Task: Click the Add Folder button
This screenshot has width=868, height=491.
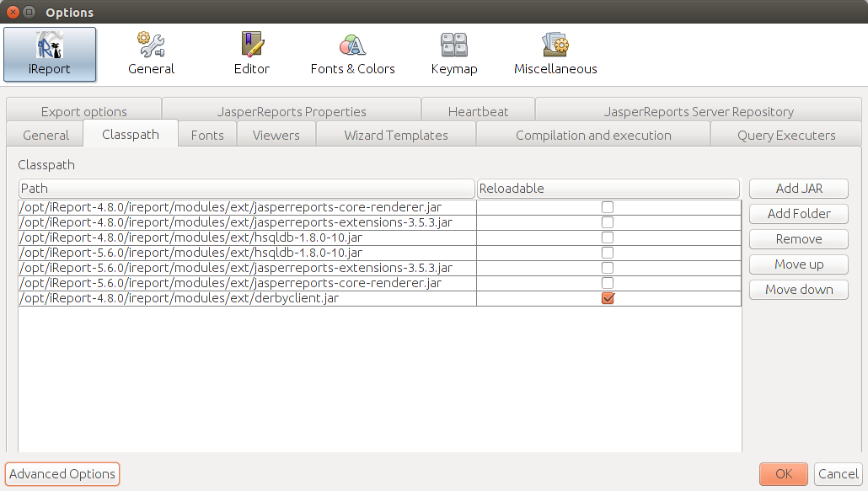Action: coord(799,214)
